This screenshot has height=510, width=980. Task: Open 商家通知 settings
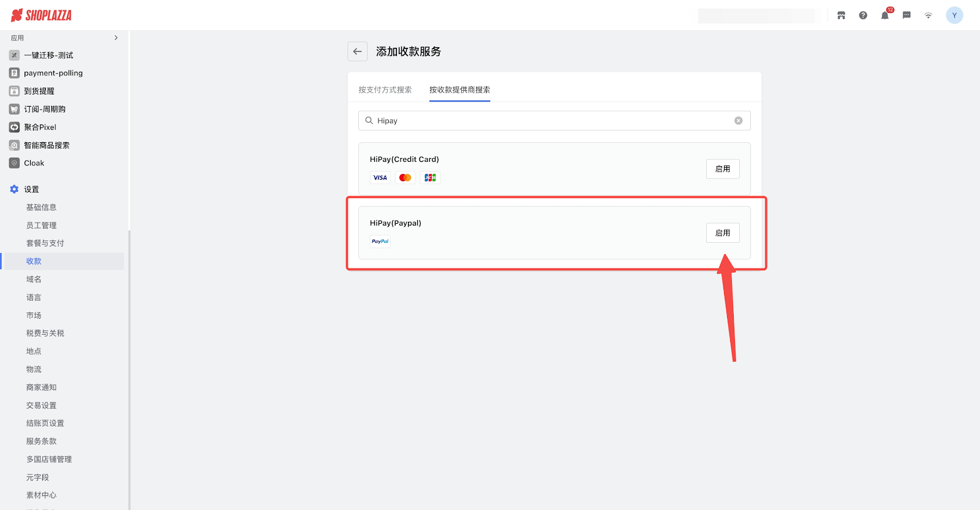coord(41,387)
